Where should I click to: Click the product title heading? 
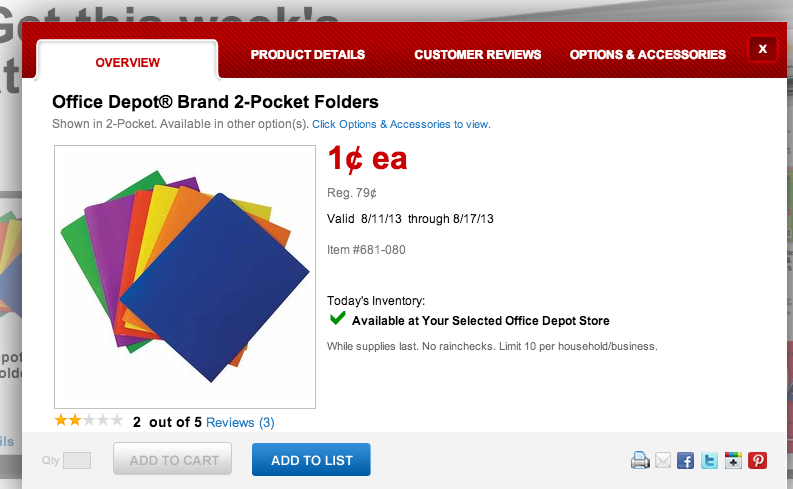(x=215, y=102)
